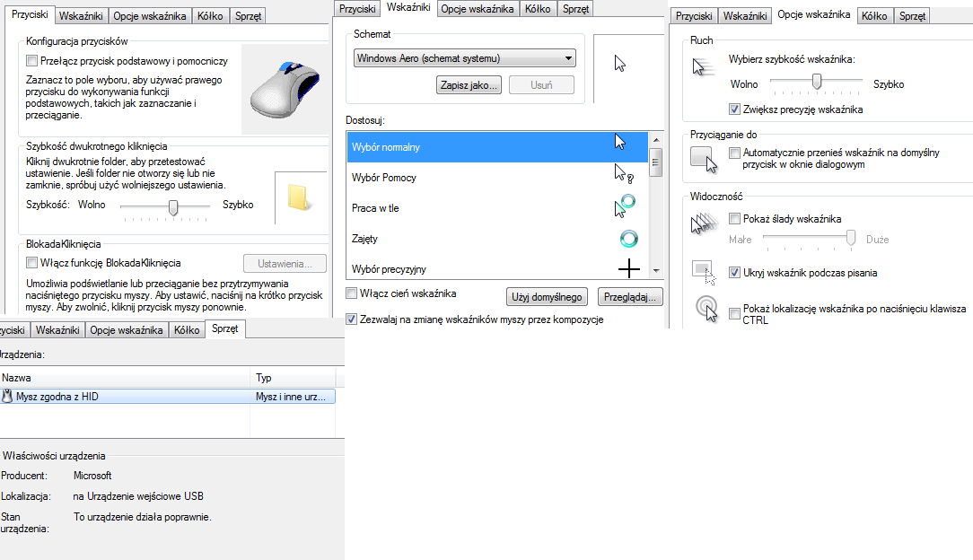Click the Ustawienia... button for BlokadaKliknięcia
Screen dimensions: 973x560
click(285, 264)
